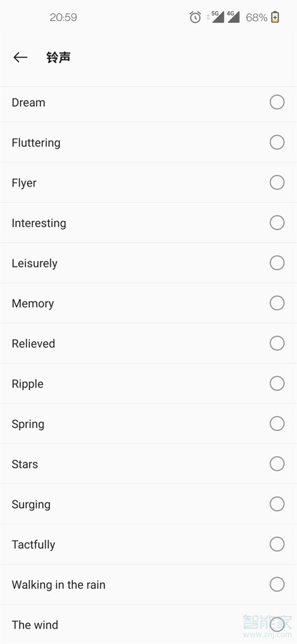
Task: Choose the Tactfully radio button
Action: (277, 544)
